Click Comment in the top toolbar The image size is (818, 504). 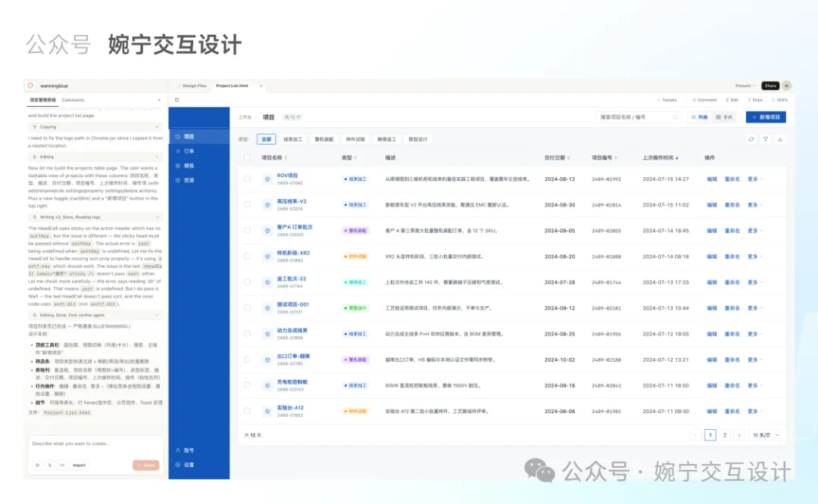pyautogui.click(x=705, y=100)
